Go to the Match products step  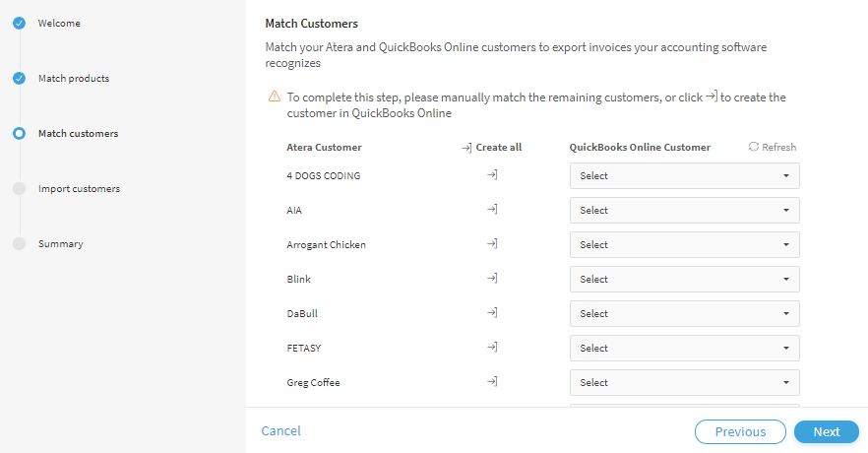coord(74,79)
